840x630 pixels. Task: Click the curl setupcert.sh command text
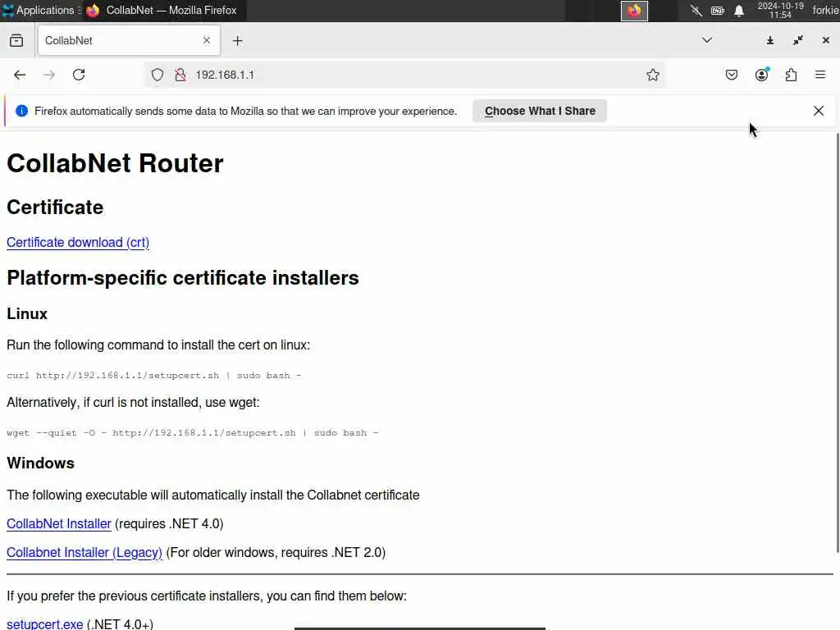153,376
